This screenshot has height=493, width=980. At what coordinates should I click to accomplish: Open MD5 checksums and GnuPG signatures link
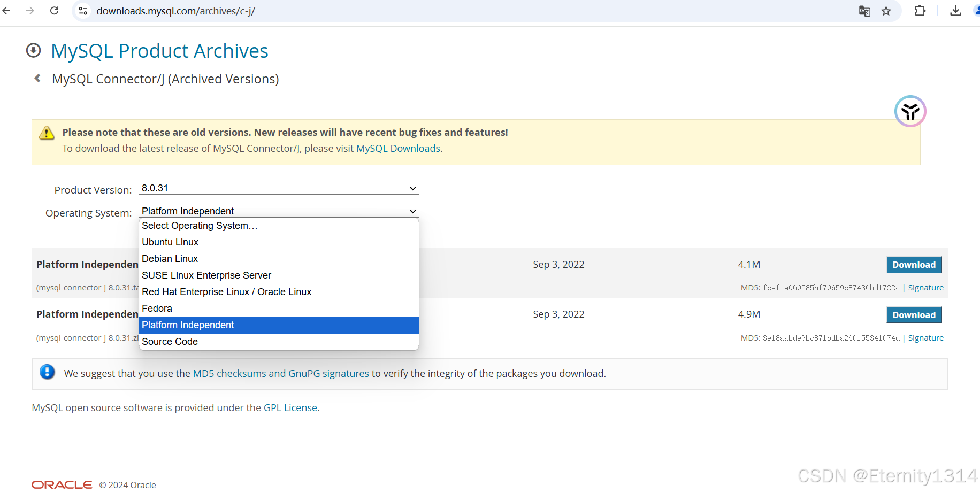point(281,373)
